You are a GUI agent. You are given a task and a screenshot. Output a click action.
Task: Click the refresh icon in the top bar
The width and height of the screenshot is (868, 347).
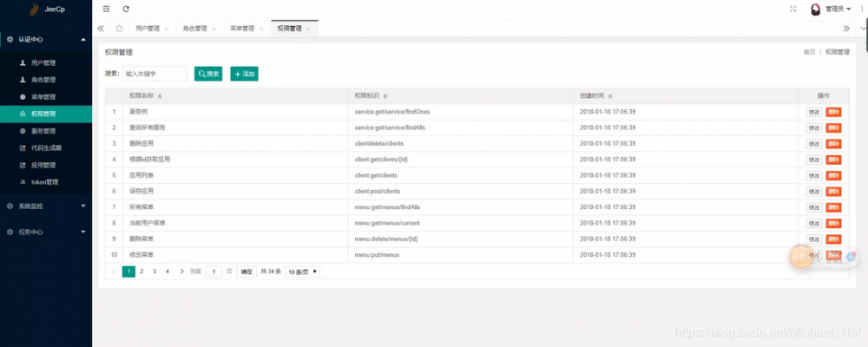coord(126,9)
